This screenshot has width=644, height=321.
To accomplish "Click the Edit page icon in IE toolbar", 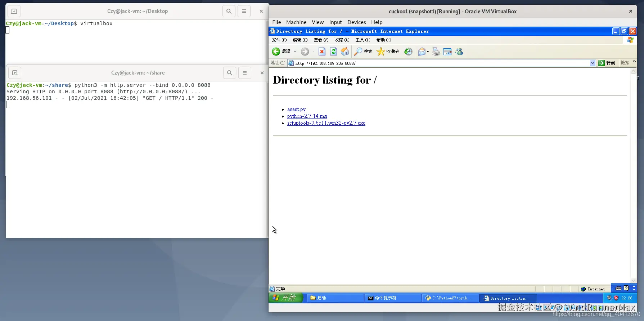I will (447, 52).
